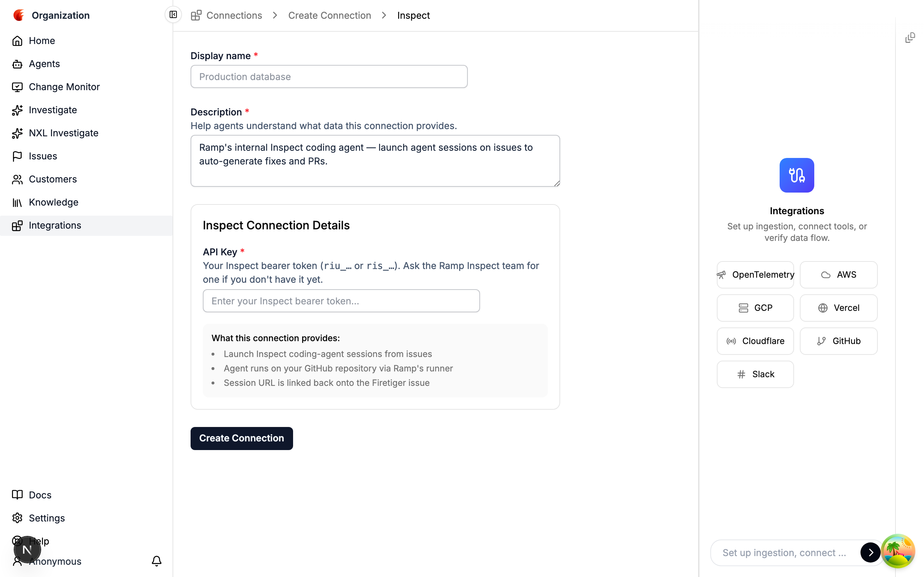Click the Change Monitor icon

pos(18,87)
